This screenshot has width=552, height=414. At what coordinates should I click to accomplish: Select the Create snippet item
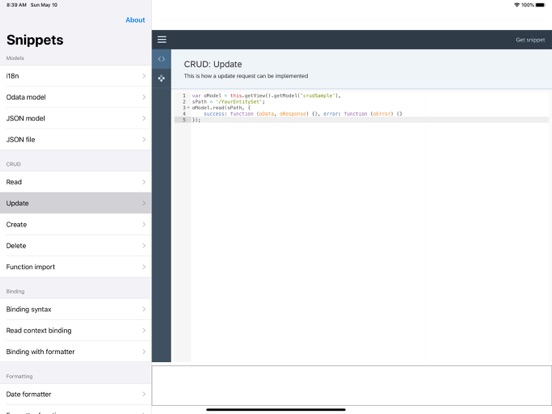click(x=76, y=224)
